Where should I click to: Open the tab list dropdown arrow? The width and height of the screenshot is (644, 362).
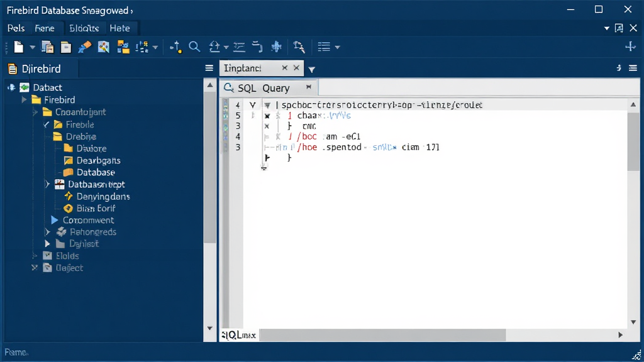click(312, 69)
